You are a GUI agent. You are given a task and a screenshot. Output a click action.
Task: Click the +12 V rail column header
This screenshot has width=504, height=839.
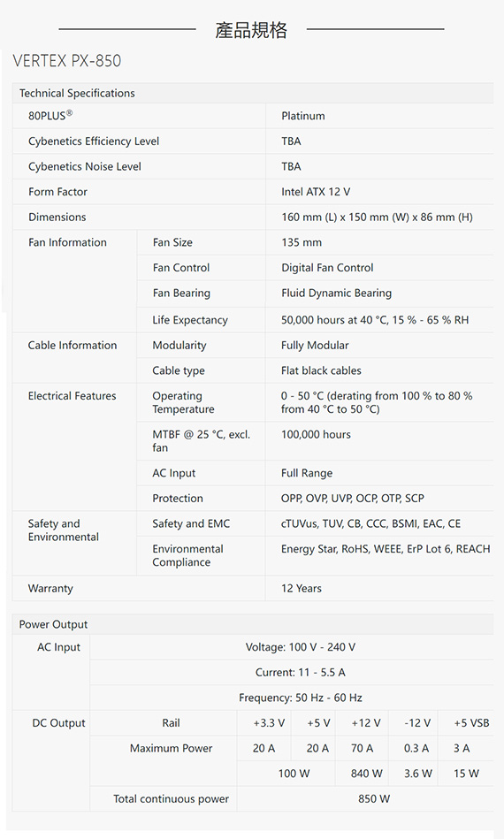point(366,723)
